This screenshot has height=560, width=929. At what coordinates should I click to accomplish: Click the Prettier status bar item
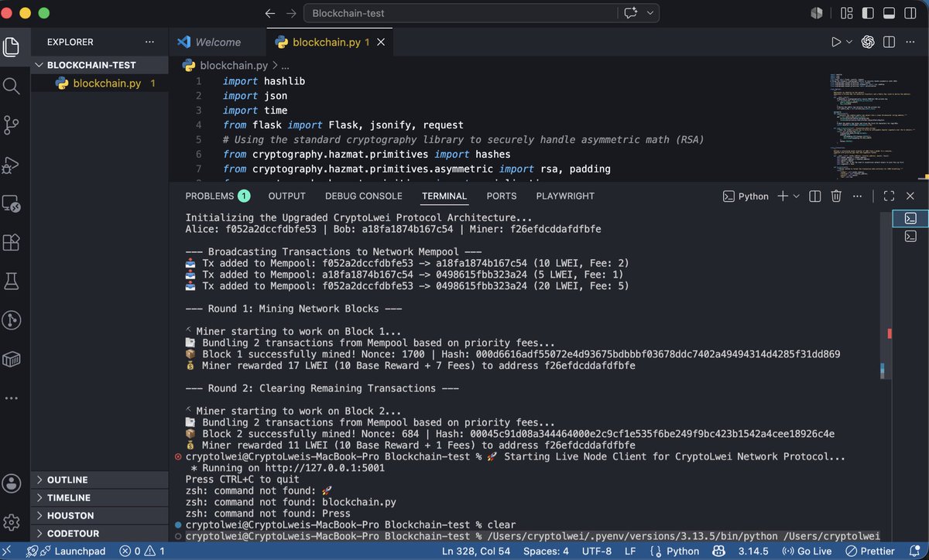point(872,551)
